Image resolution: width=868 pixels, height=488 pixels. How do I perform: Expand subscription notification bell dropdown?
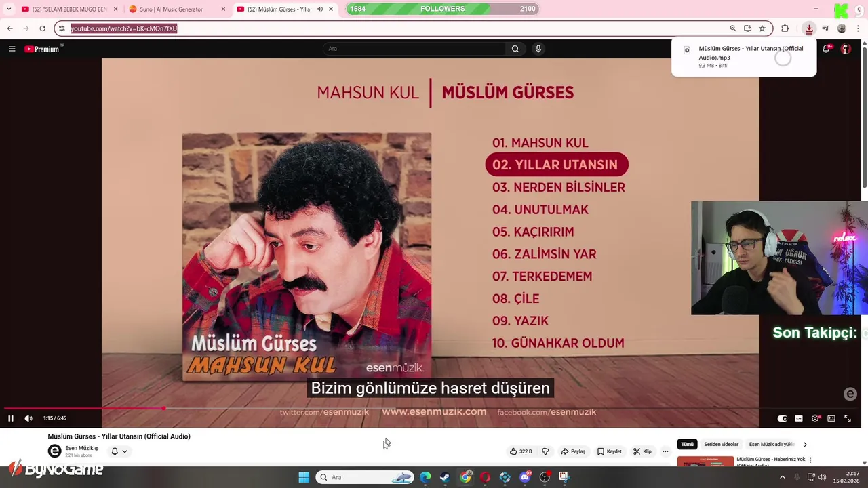point(119,451)
